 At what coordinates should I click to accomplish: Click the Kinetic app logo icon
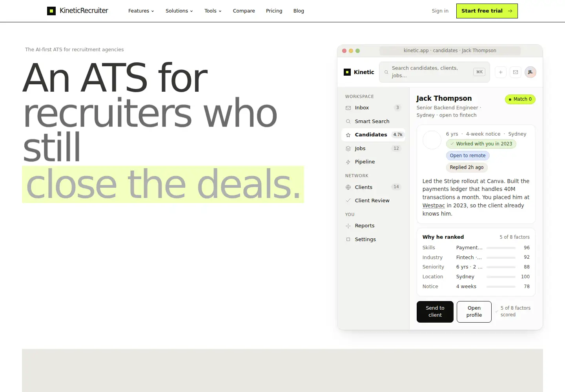[347, 72]
